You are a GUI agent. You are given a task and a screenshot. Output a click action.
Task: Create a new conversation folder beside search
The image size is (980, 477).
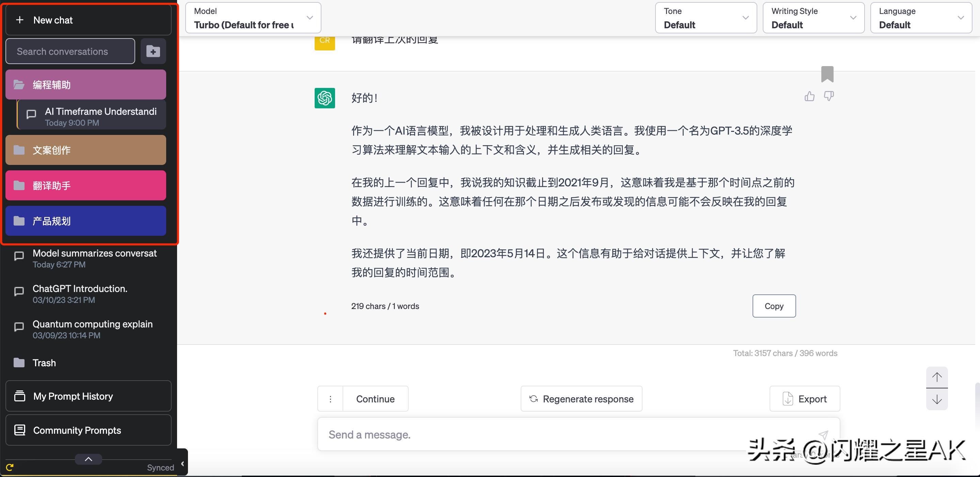tap(153, 51)
